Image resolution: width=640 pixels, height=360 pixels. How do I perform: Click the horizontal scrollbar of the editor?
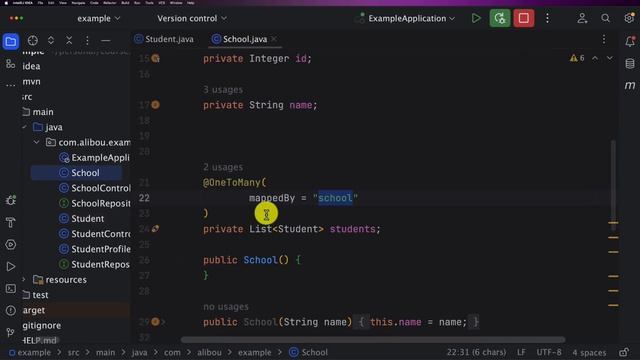coord(373,340)
